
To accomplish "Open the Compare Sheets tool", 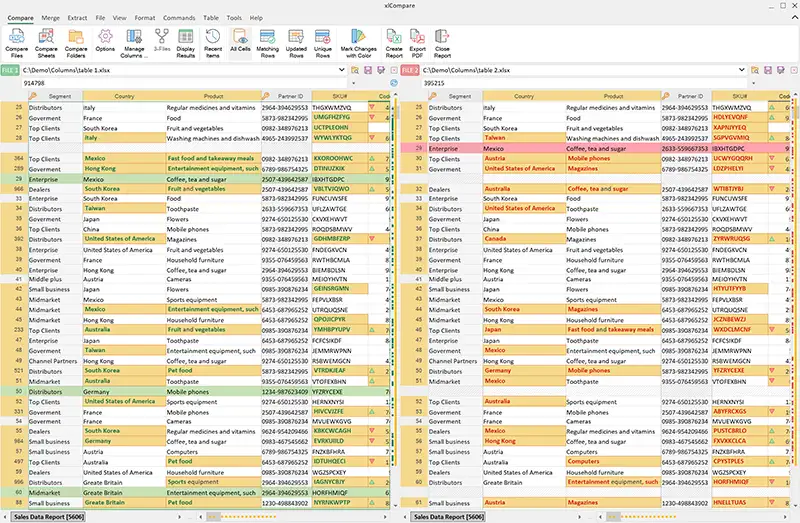I will pyautogui.click(x=46, y=43).
